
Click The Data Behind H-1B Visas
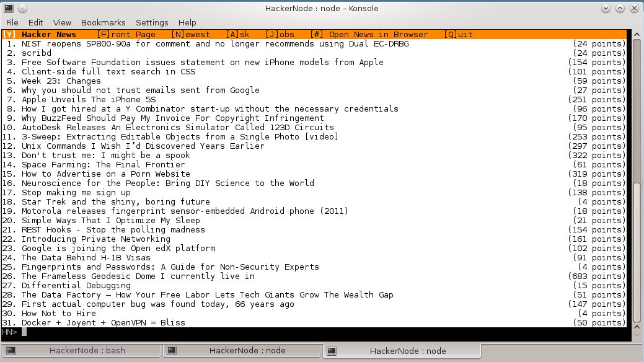[x=86, y=258]
